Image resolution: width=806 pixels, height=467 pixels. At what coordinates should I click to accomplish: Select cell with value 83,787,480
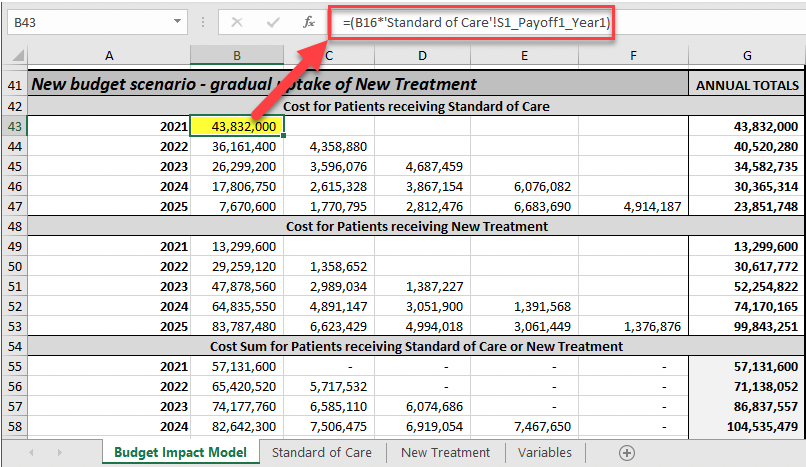click(237, 327)
